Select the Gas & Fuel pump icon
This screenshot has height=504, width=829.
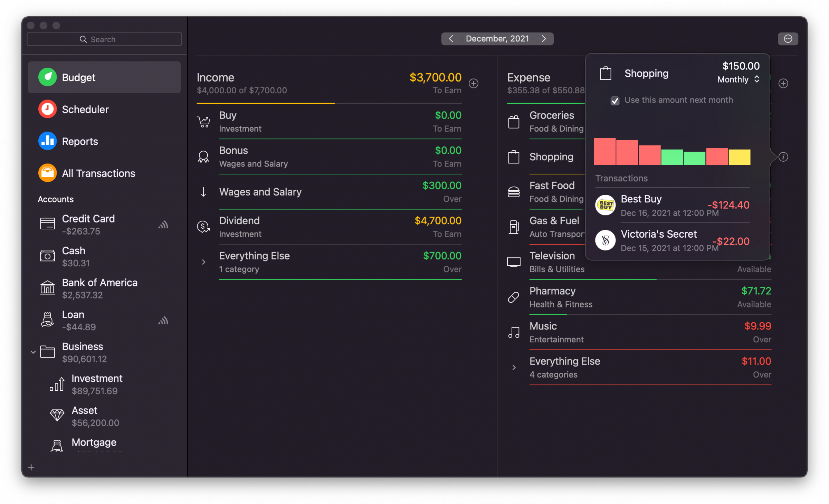[514, 227]
